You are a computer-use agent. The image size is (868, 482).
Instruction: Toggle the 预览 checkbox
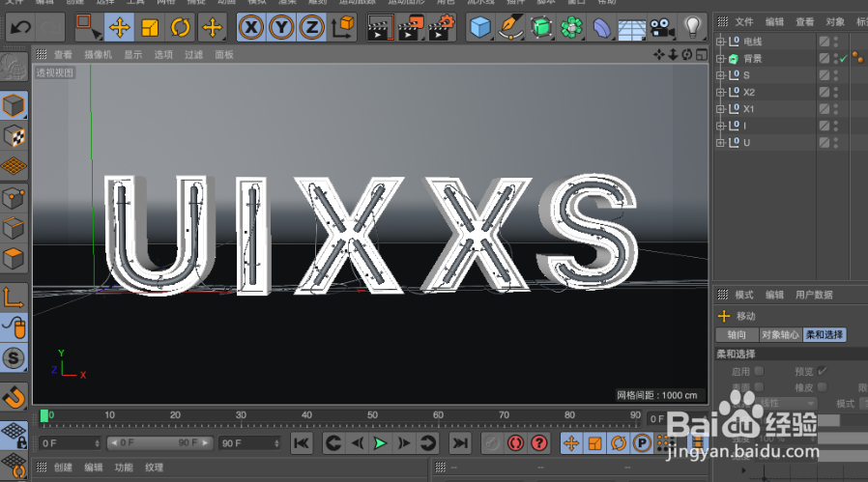(x=822, y=371)
